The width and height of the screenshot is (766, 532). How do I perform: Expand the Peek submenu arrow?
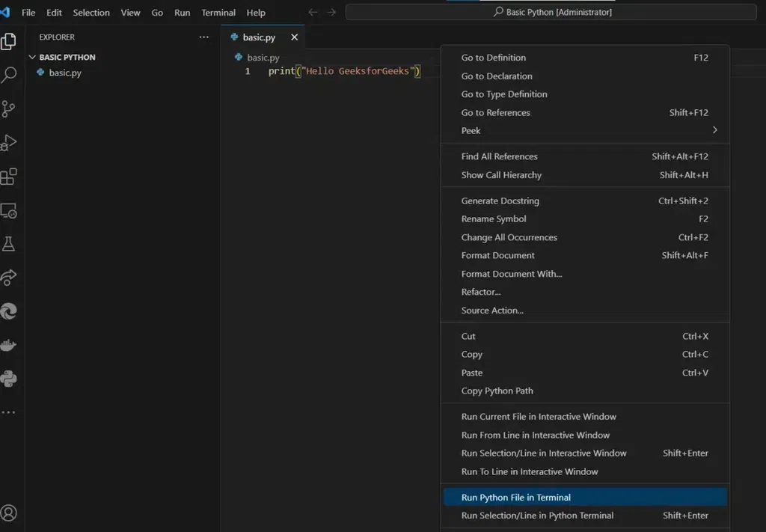714,130
